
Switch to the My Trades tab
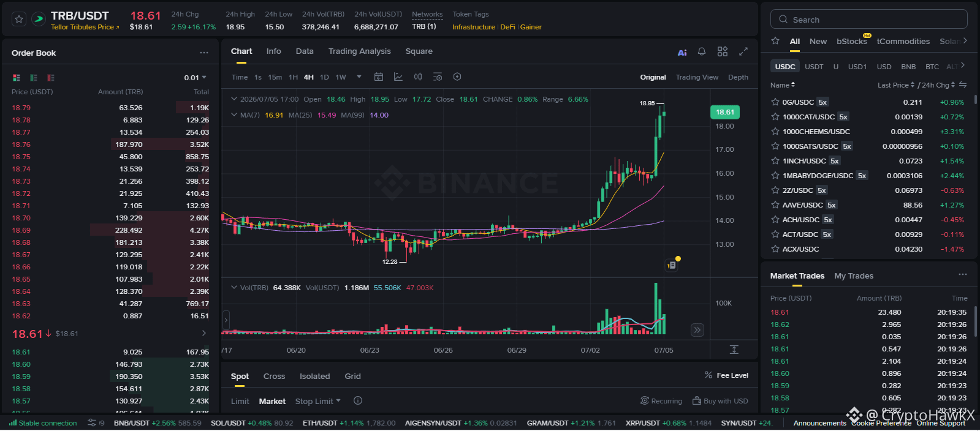(854, 276)
